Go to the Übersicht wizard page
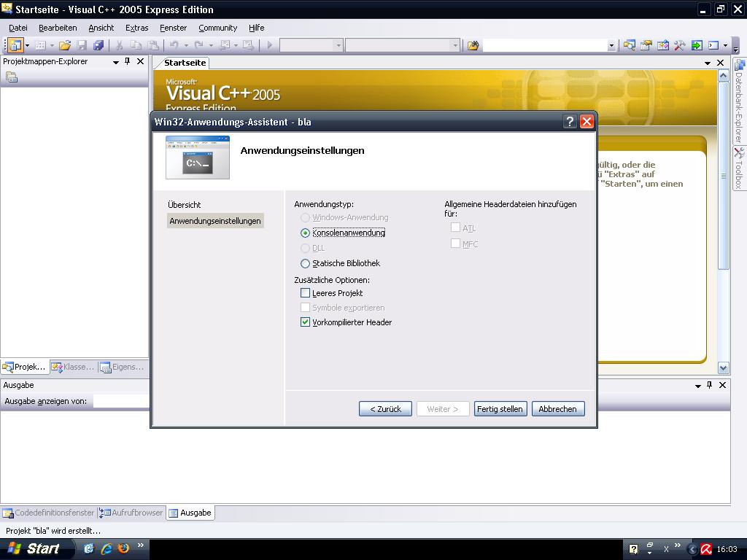This screenshot has height=560, width=747. (x=184, y=205)
